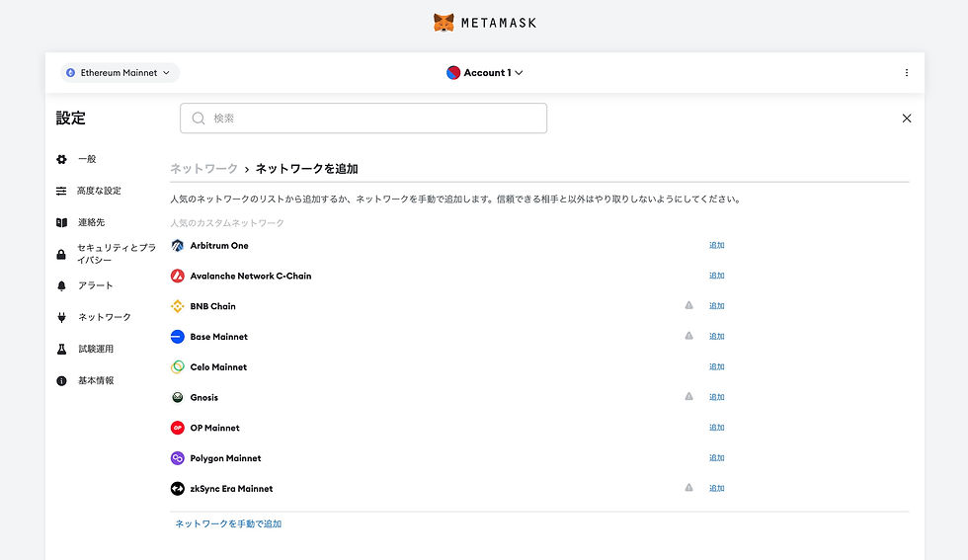Open 連絡先 contacts section
The image size is (968, 560).
91,222
